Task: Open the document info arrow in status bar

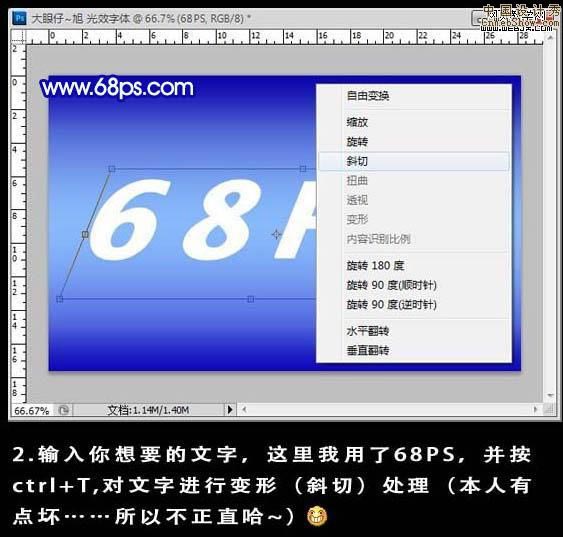Action: pos(230,410)
